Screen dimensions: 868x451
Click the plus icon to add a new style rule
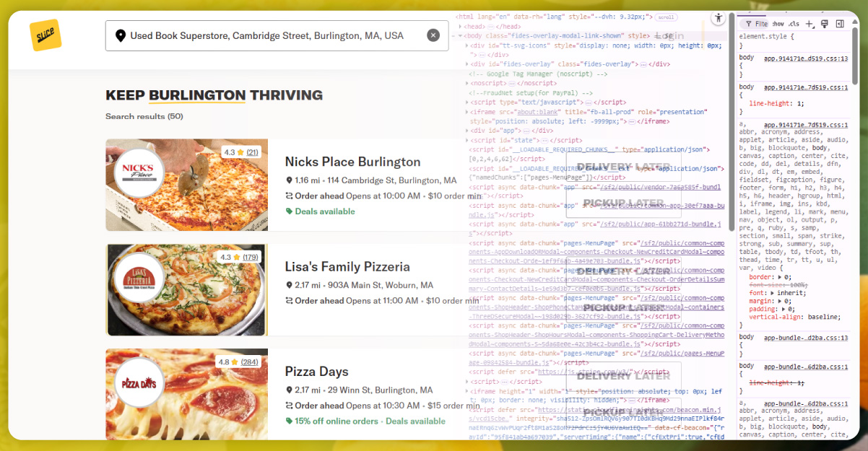coord(809,23)
